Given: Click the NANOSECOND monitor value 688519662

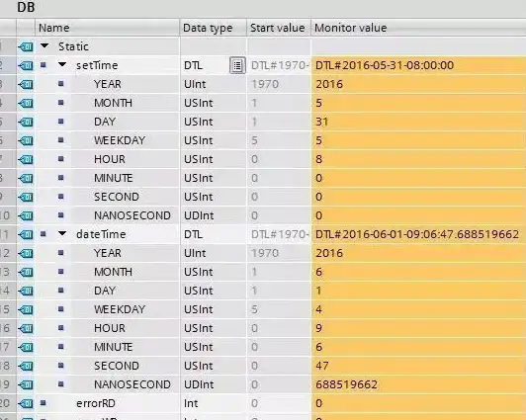Looking at the screenshot, I should click(346, 384).
